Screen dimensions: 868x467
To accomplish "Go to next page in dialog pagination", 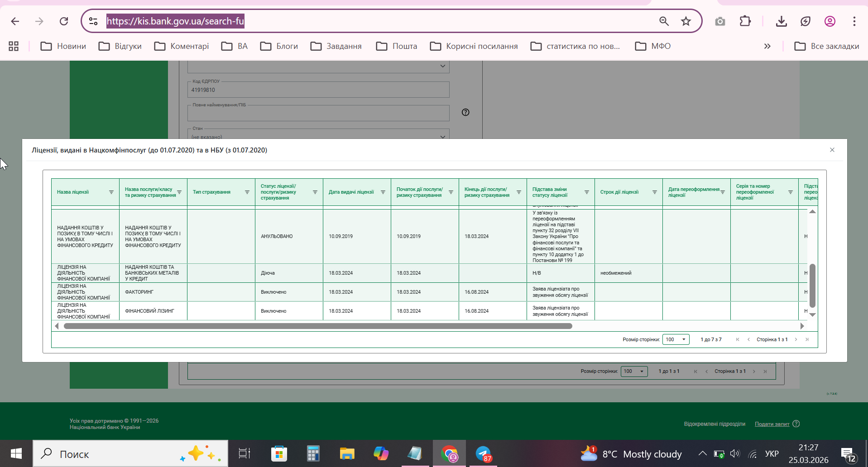I will click(x=796, y=339).
